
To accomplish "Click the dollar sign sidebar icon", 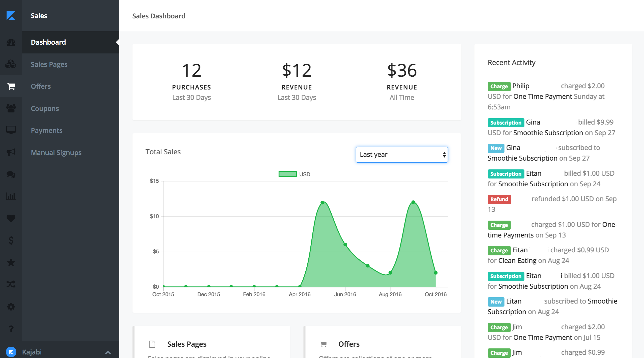I will coord(11,240).
